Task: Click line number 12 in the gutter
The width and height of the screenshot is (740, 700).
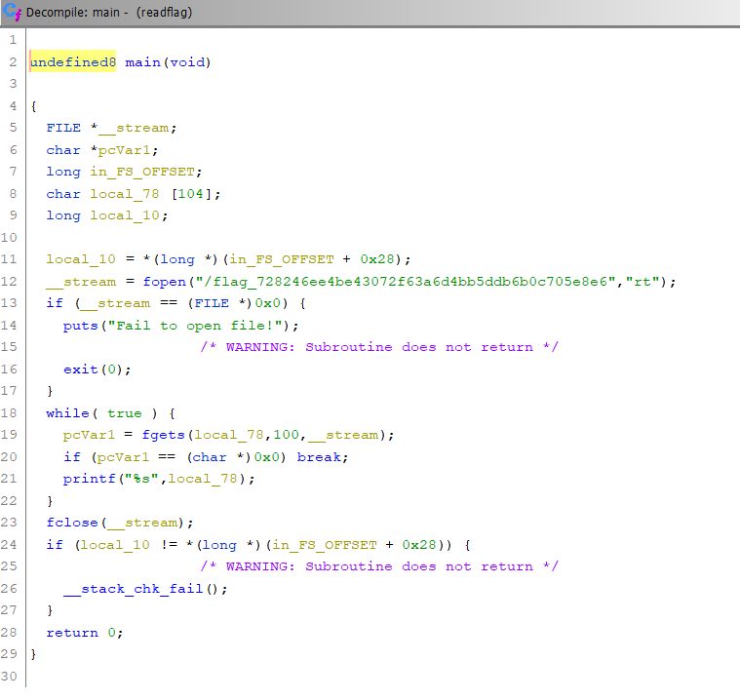Action: (12, 282)
